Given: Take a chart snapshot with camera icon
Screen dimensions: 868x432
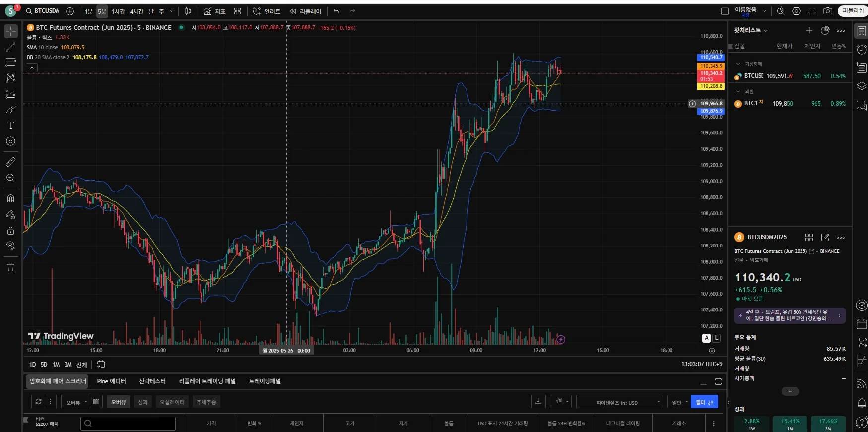Looking at the screenshot, I should click(x=828, y=11).
